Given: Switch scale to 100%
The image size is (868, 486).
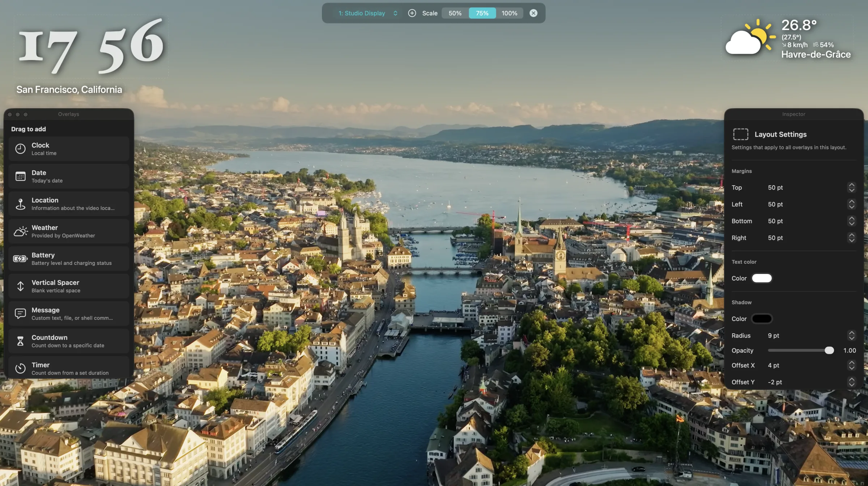Looking at the screenshot, I should pos(509,13).
